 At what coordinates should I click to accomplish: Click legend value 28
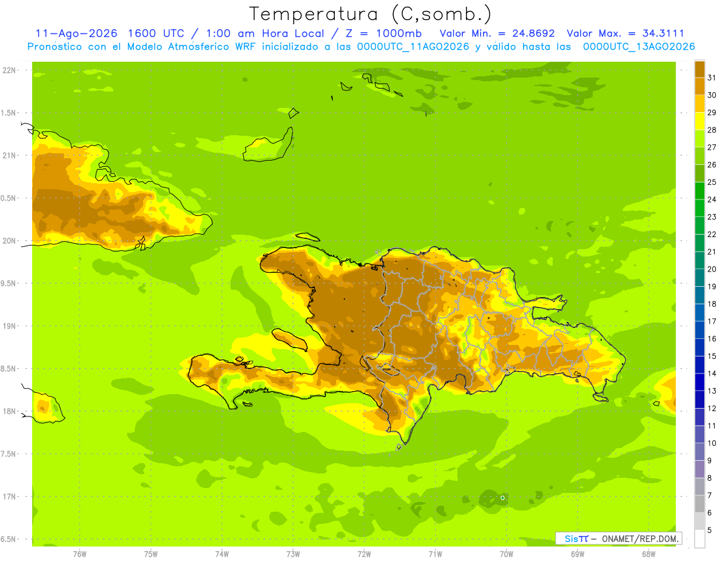coord(712,130)
